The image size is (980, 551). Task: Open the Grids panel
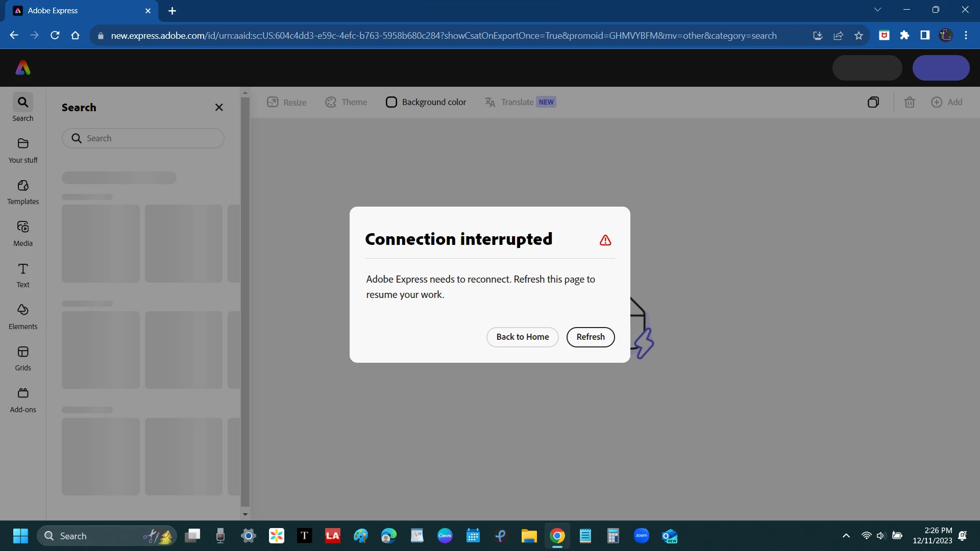click(x=23, y=359)
